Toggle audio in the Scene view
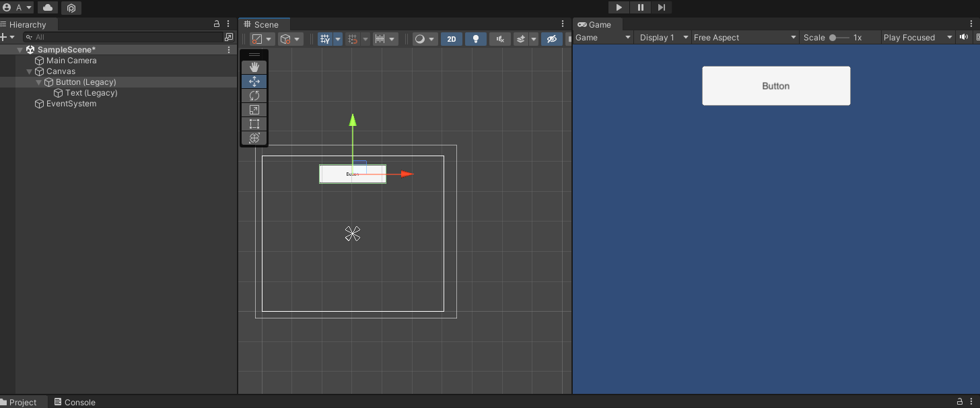This screenshot has width=980, height=408. click(499, 38)
